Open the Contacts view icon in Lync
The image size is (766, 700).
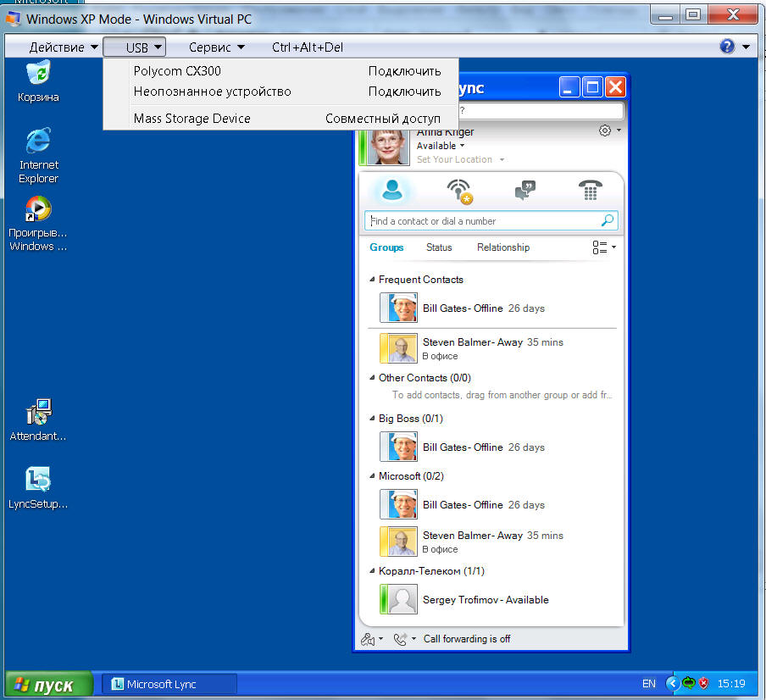coord(392,190)
